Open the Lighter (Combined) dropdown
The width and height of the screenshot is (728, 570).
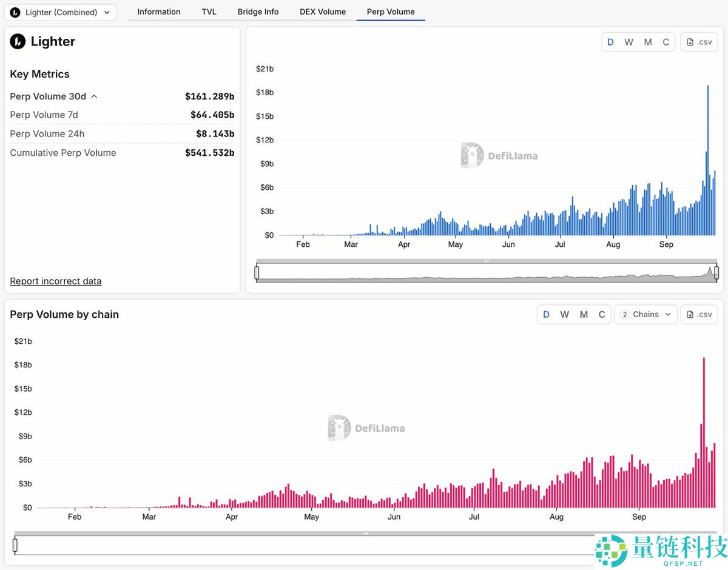click(60, 12)
